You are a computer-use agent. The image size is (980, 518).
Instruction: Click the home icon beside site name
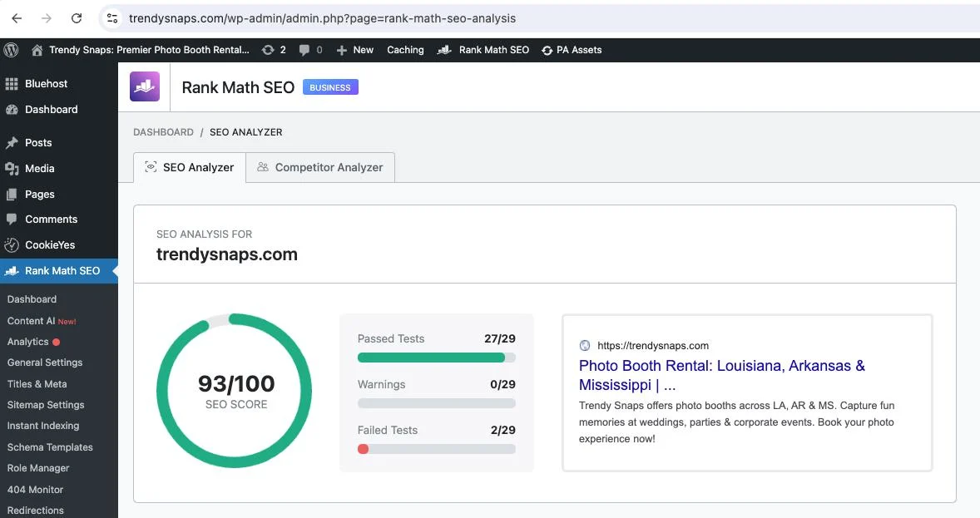click(x=37, y=50)
